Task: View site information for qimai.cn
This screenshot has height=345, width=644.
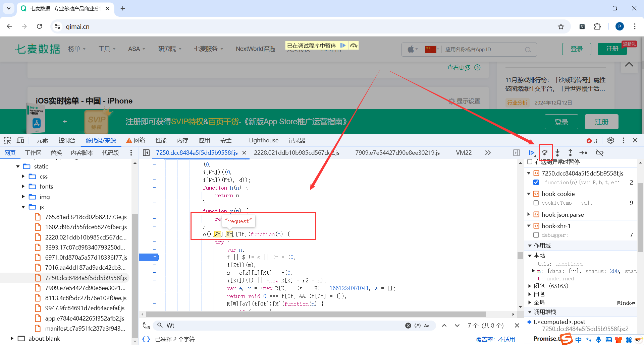Action: (57, 26)
